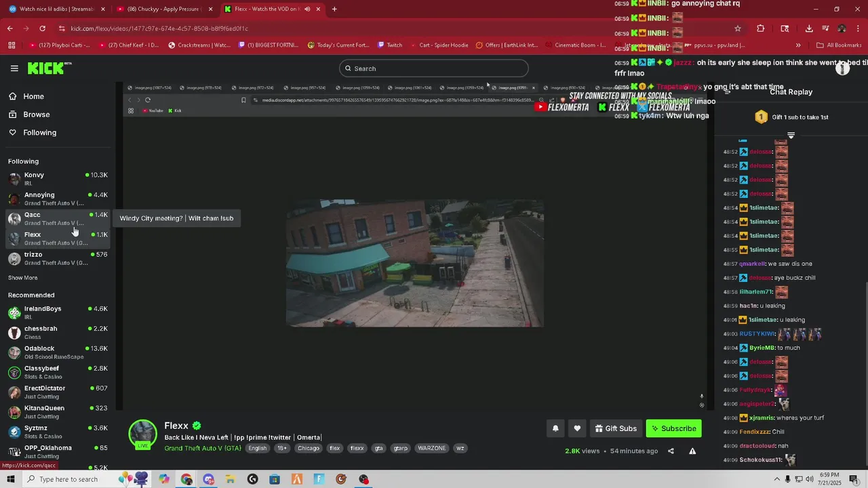Open the Windows Start button
Image resolution: width=868 pixels, height=488 pixels.
click(11, 479)
